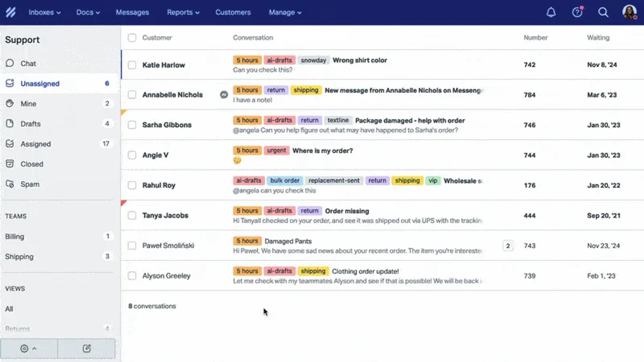Viewport: 644px width, 362px height.
Task: Select the Assigned folder
Action: [x=60, y=144]
